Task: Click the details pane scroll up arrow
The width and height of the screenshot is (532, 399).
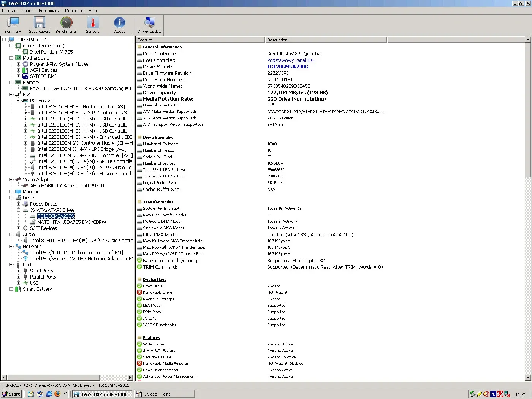Action: [528, 40]
